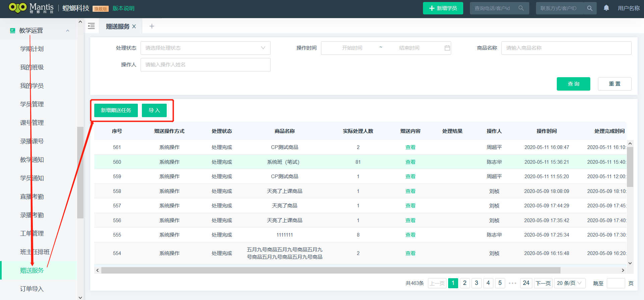Click the 教学运营 book icon
Viewport: 644px width, 300px height.
[12, 31]
